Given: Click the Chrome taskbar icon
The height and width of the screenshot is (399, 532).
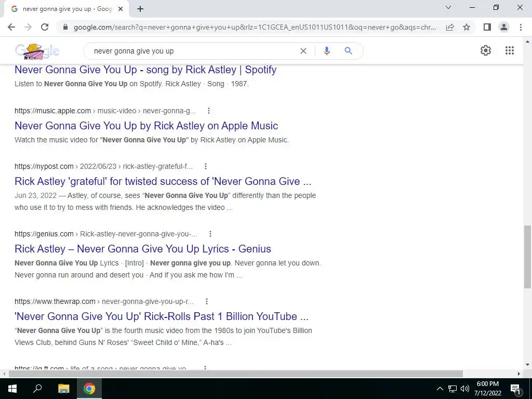Looking at the screenshot, I should click(x=89, y=389).
